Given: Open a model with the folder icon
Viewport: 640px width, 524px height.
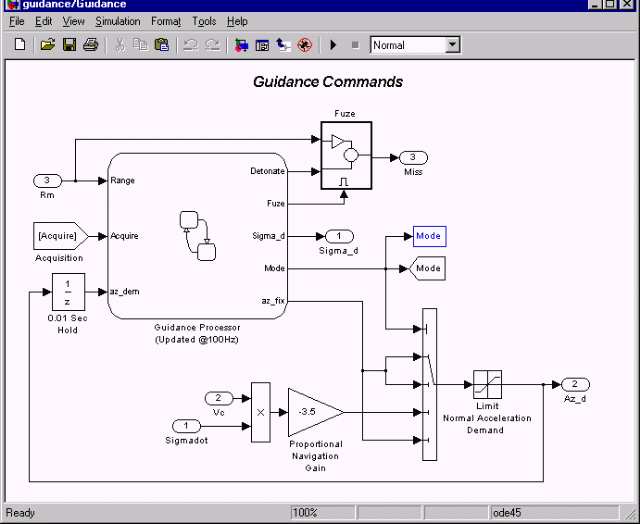Looking at the screenshot, I should click(x=48, y=44).
